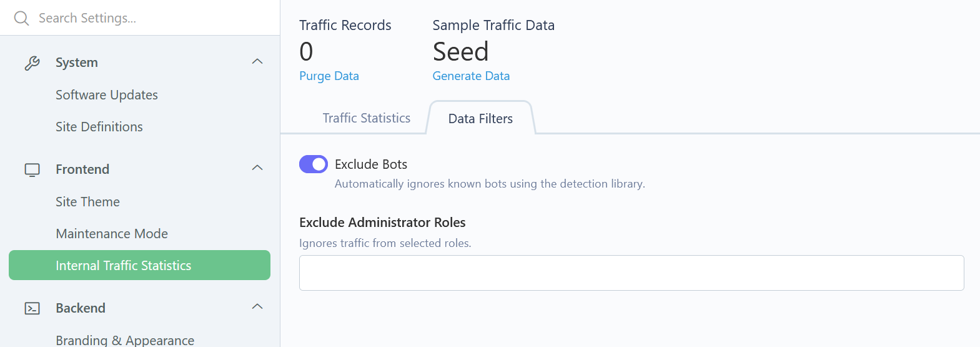Open Branding & Appearance settings
Viewport: 980px width, 347px height.
pyautogui.click(x=125, y=340)
